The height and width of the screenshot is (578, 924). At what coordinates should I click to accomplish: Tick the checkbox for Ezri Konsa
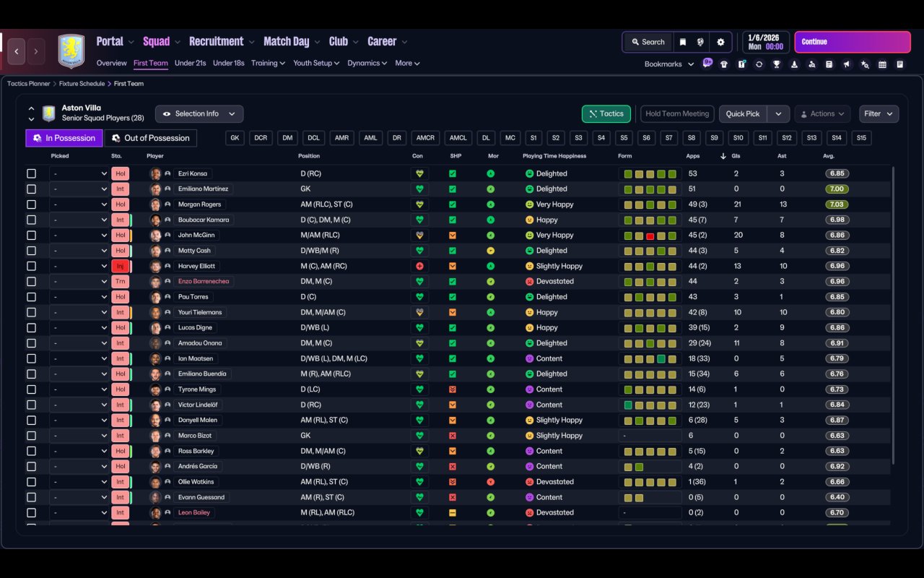(31, 173)
